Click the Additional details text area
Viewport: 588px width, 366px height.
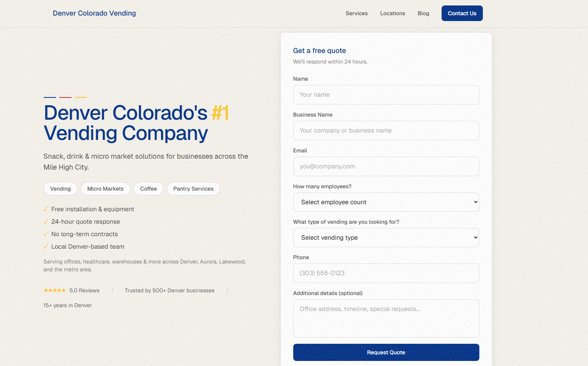(386, 318)
